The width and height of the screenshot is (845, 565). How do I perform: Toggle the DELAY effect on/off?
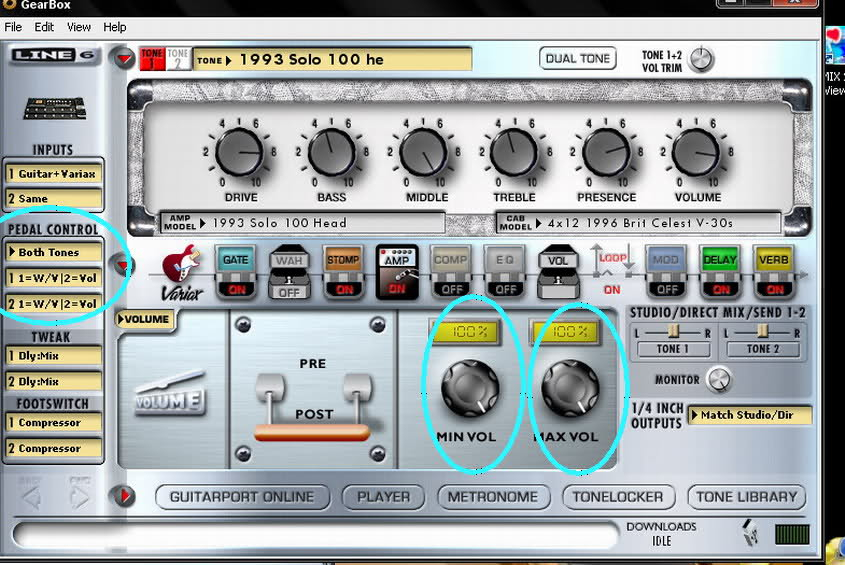(719, 289)
